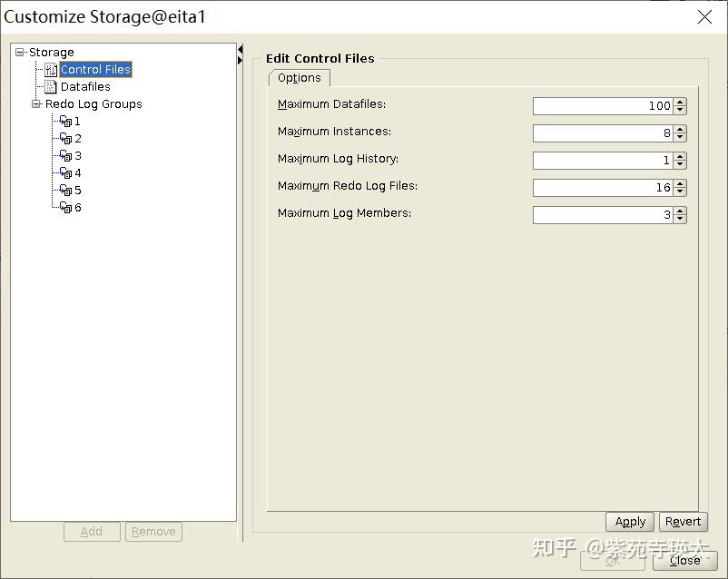Collapse the left panel with splitter arrow

tap(241, 49)
